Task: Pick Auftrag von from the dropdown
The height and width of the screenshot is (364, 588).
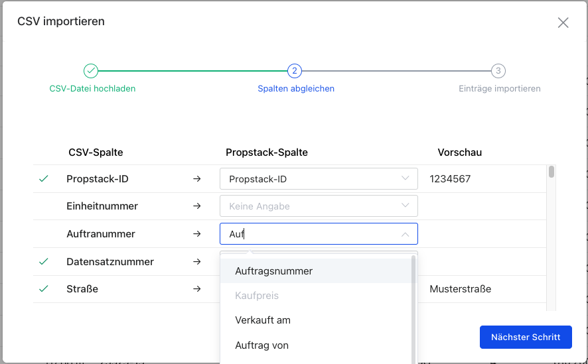Action: point(261,345)
